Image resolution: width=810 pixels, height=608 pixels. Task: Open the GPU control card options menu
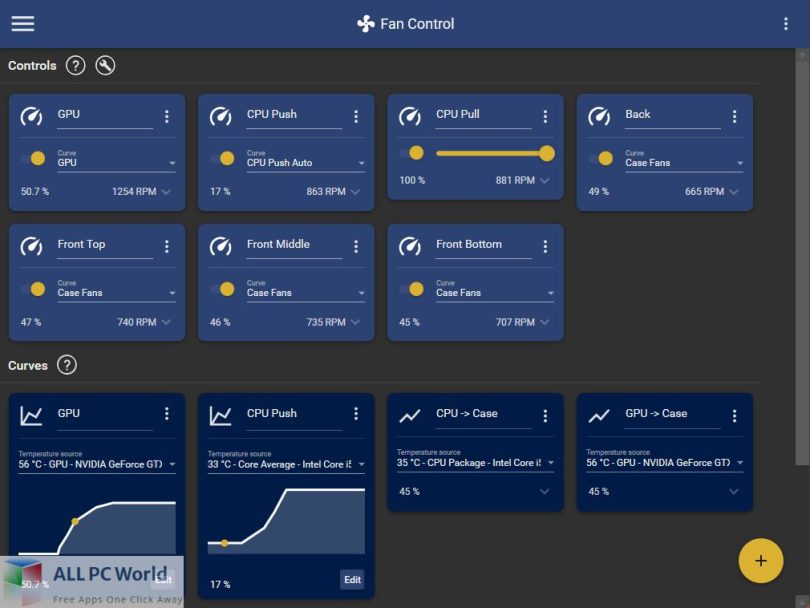(x=166, y=116)
